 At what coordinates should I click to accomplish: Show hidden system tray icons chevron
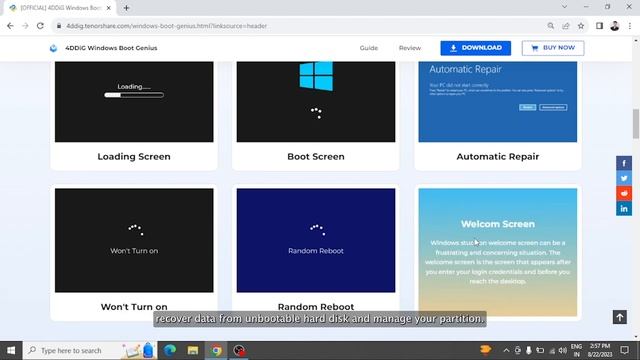[x=506, y=350]
